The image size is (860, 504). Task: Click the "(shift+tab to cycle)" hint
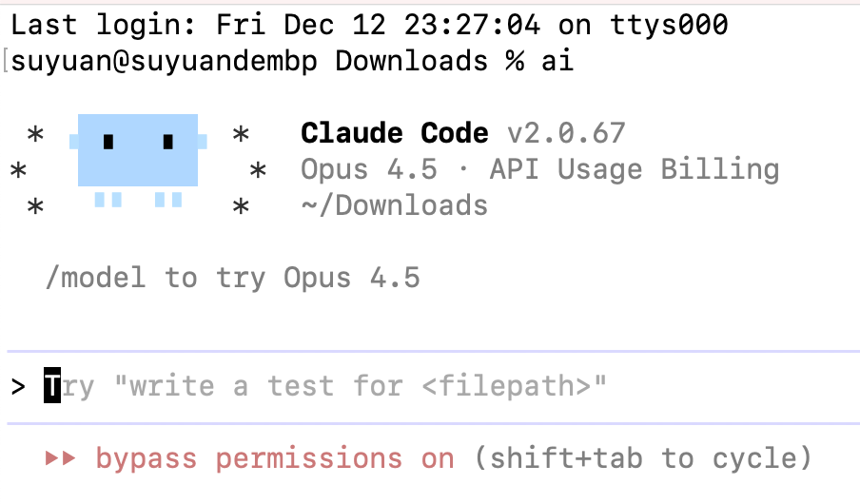coord(643,459)
